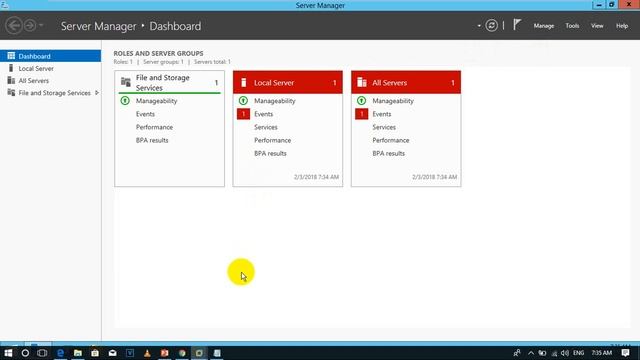Click the All Servers sidebar icon
Viewport: 640px width, 360px height.
pyautogui.click(x=11, y=80)
